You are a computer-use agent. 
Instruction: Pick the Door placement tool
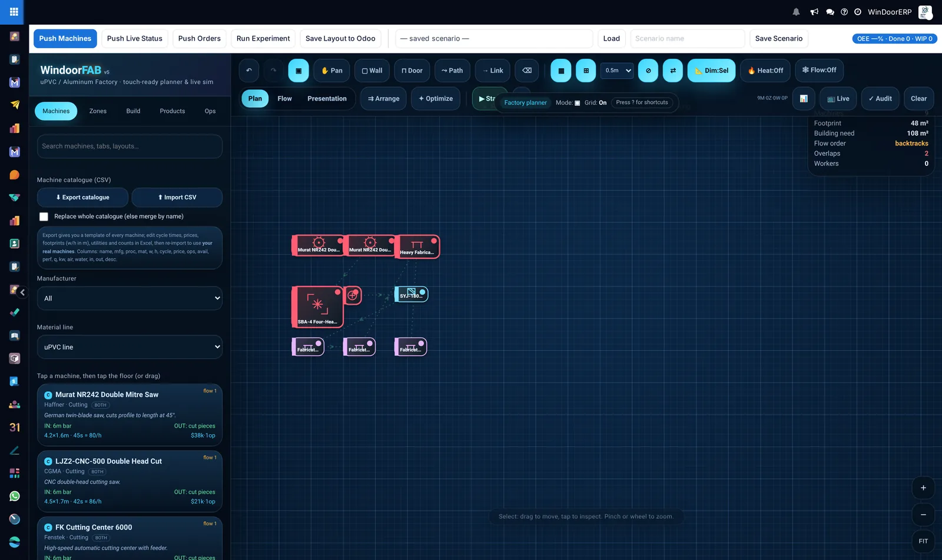[x=412, y=71]
